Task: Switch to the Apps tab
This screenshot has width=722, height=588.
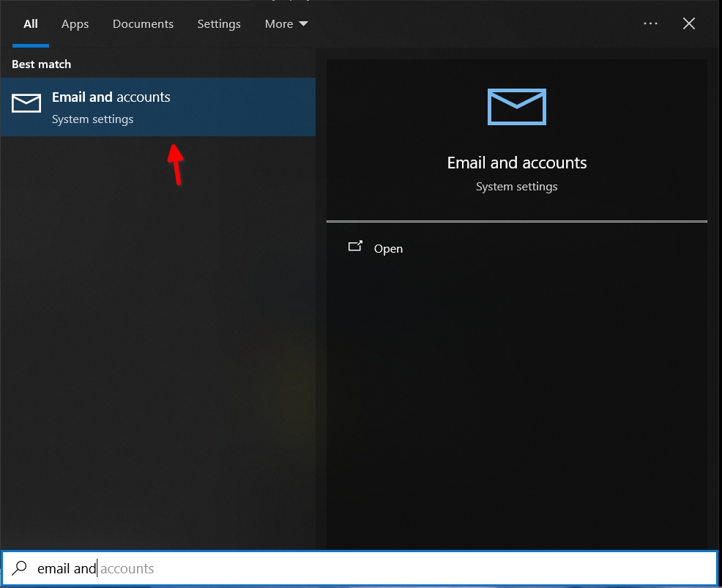Action: [x=75, y=23]
